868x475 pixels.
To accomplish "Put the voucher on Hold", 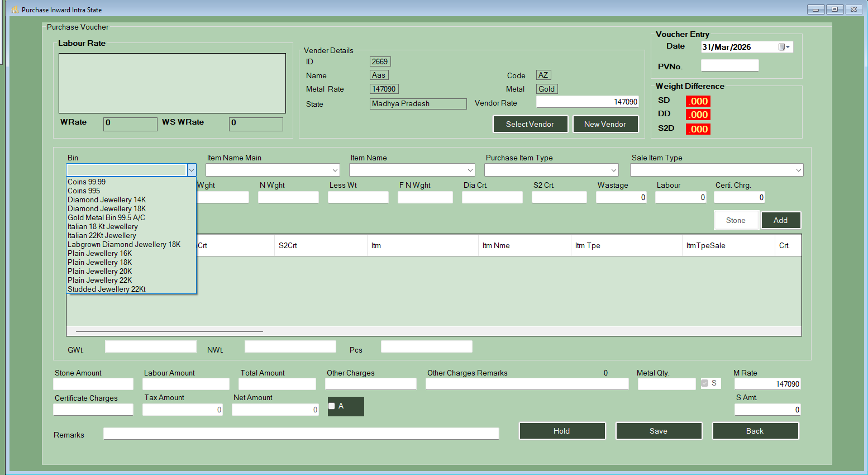I will [562, 431].
